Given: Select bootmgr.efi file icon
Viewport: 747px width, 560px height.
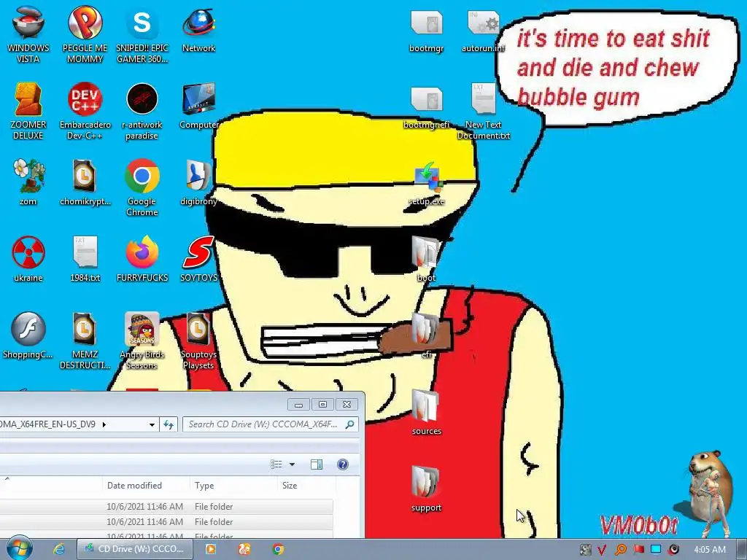Looking at the screenshot, I should (x=426, y=106).
